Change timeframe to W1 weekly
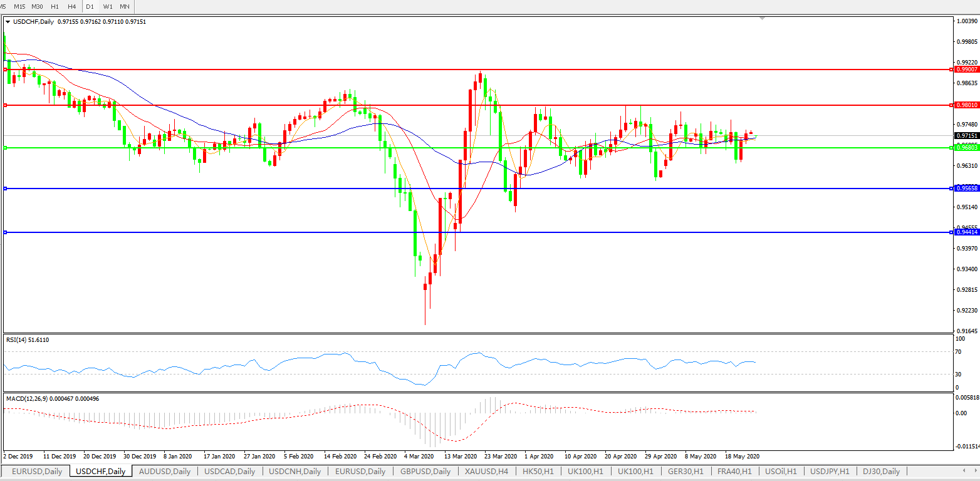980x481 pixels. coord(108,6)
